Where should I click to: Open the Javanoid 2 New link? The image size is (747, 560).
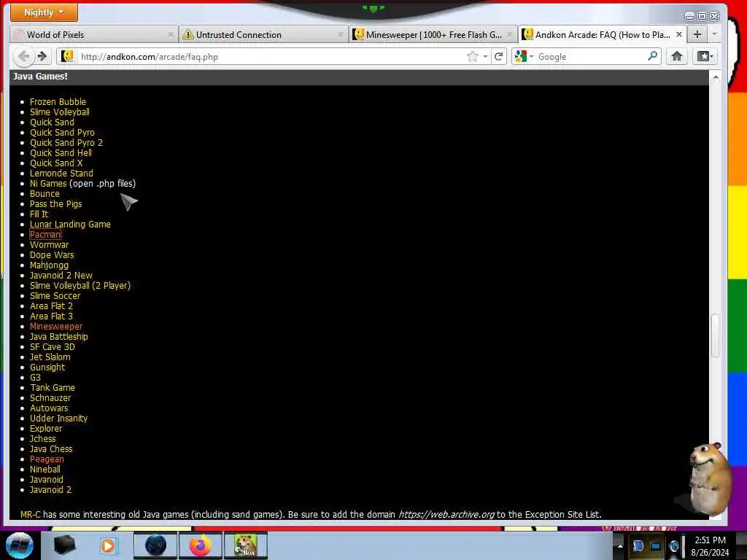[61, 275]
